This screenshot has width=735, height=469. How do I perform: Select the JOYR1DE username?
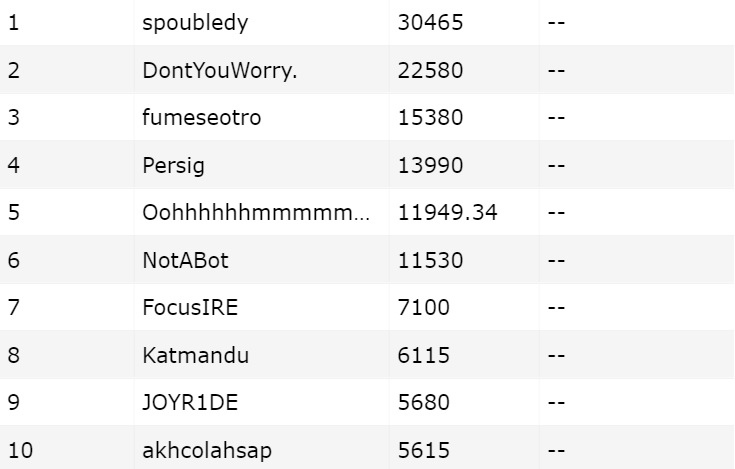[190, 403]
